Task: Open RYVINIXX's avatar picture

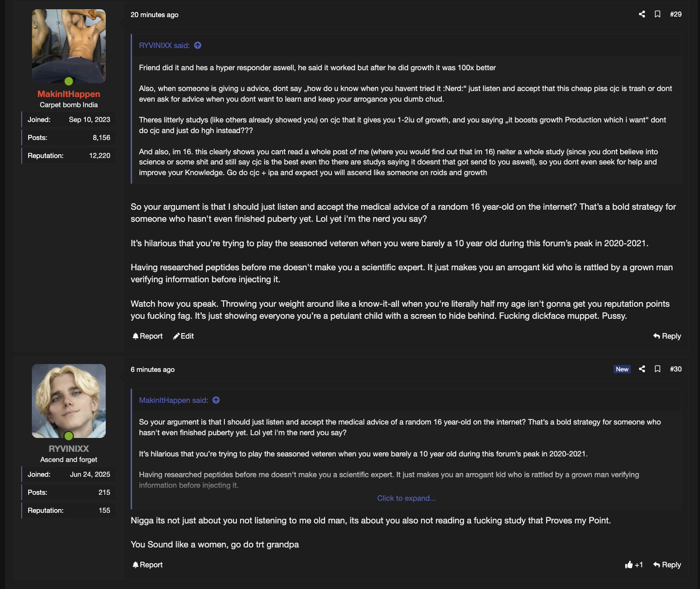Action: (x=69, y=401)
